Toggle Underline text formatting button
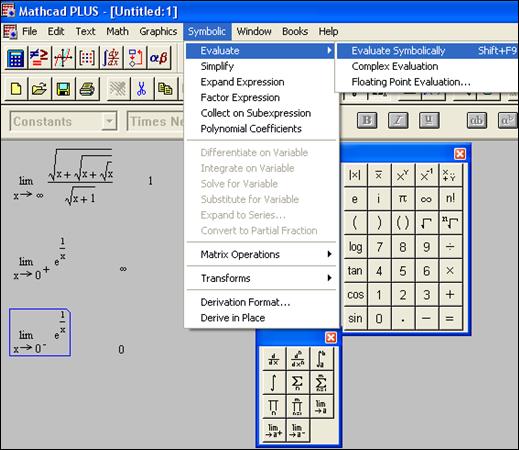The image size is (519, 450). tap(429, 120)
